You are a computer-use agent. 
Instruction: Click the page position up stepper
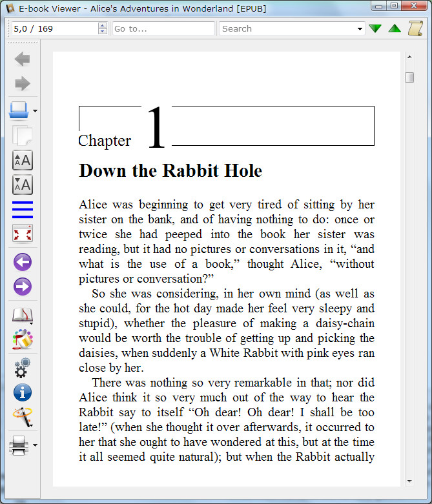[x=102, y=25]
